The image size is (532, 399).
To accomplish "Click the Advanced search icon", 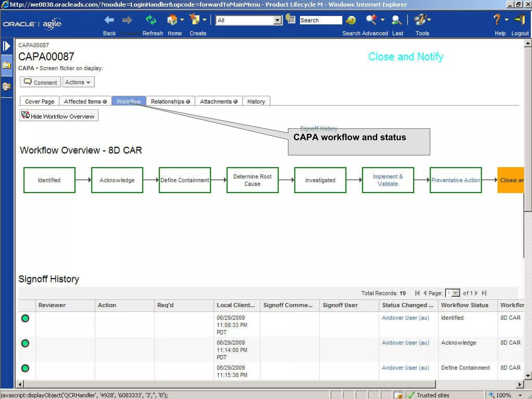I will pos(371,20).
